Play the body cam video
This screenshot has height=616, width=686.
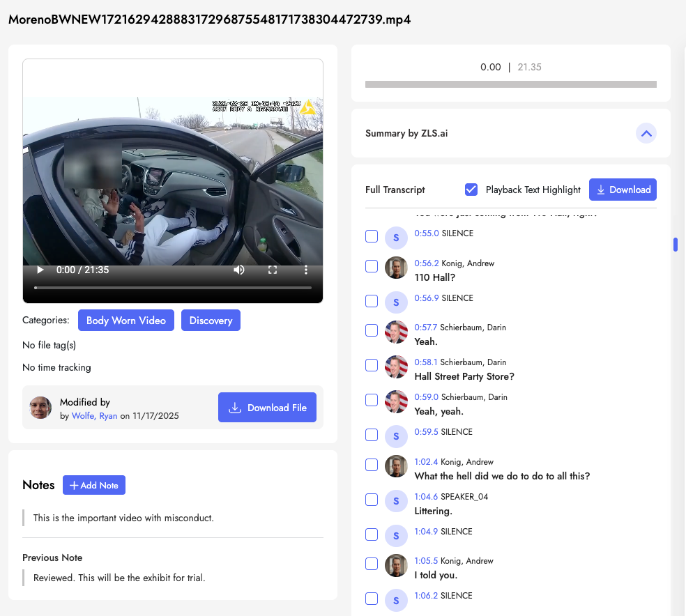[x=40, y=270]
